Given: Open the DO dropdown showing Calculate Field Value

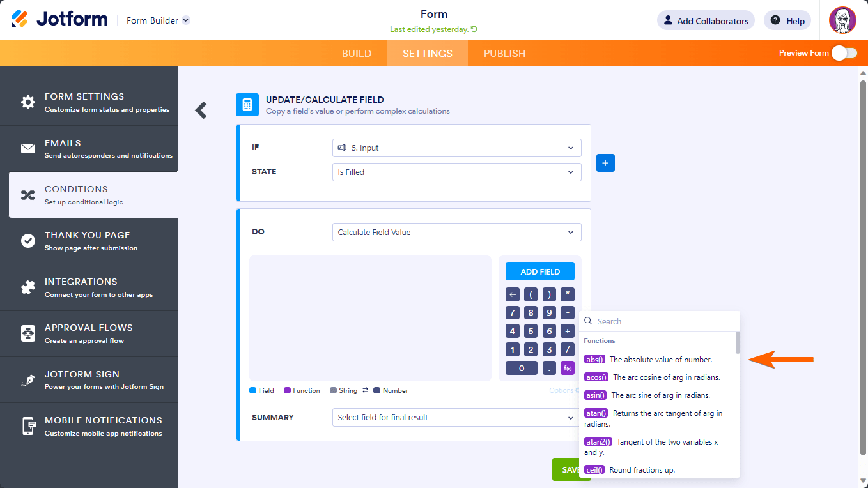Looking at the screenshot, I should pos(456,232).
